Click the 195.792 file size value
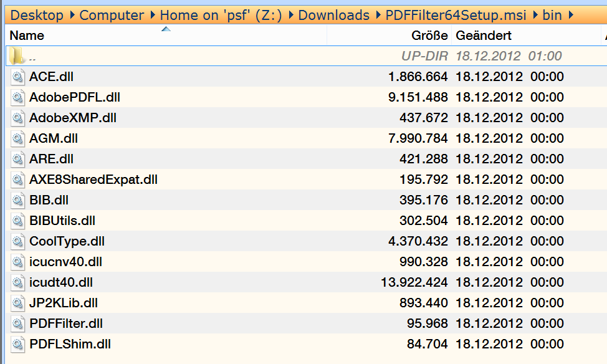The height and width of the screenshot is (364, 607). tap(424, 180)
